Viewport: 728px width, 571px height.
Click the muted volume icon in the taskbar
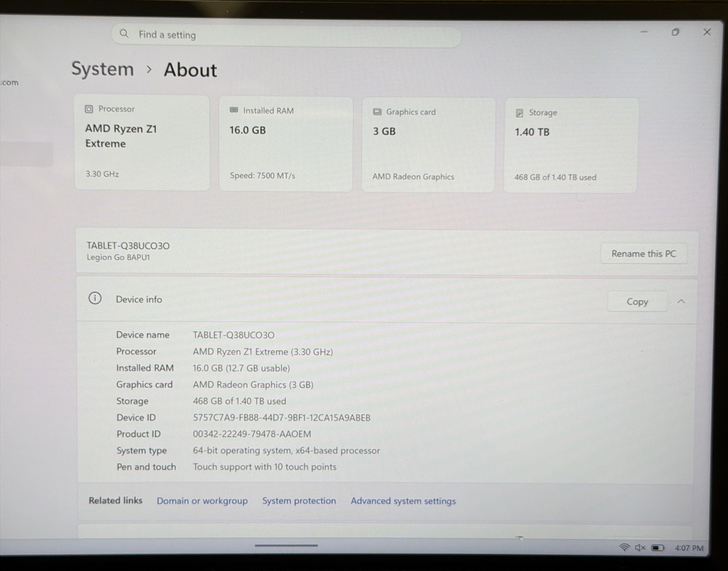640,547
